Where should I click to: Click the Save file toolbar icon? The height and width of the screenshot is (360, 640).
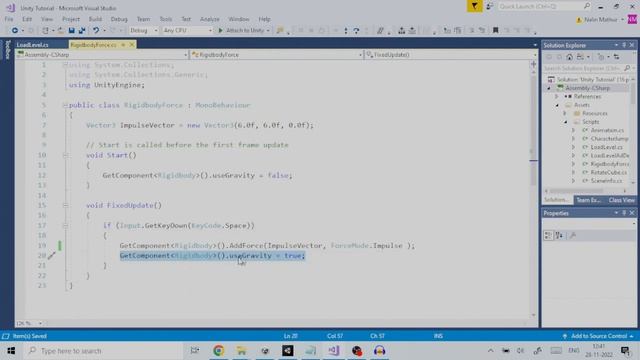coord(71,30)
